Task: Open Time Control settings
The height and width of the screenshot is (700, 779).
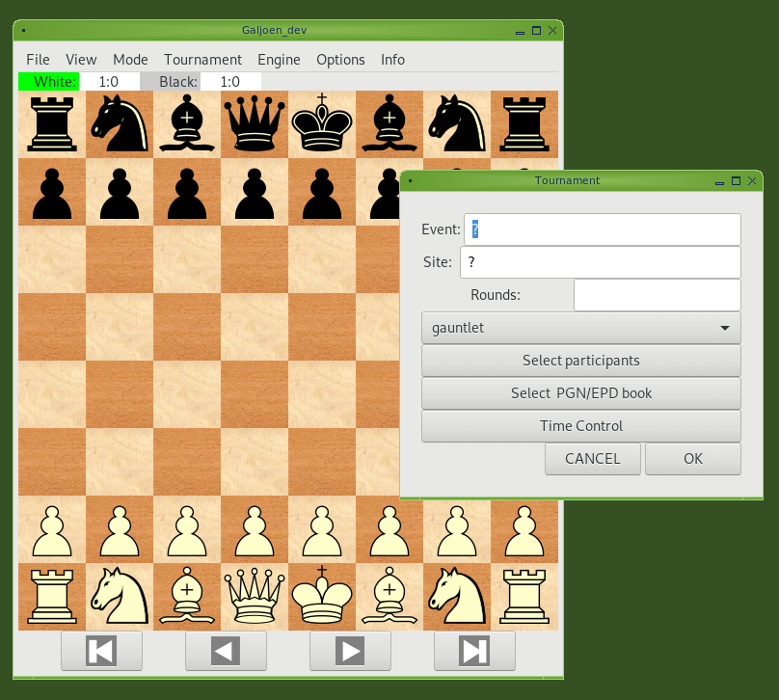Action: point(580,426)
